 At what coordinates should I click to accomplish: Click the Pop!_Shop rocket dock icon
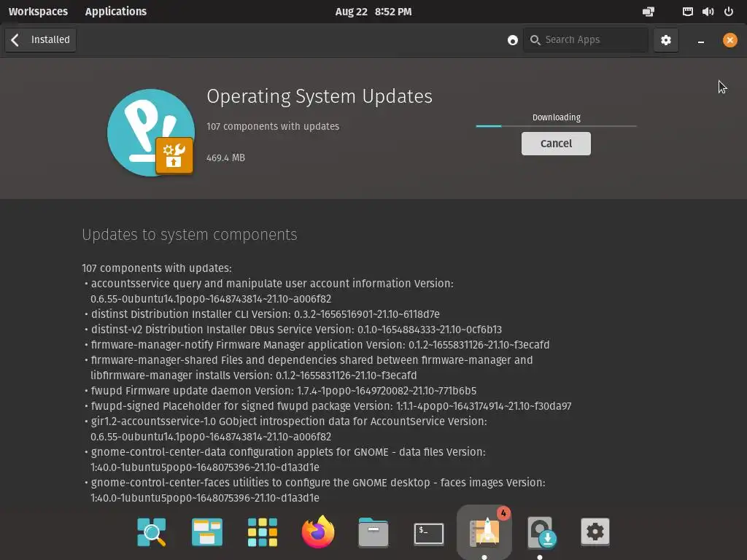coord(484,532)
